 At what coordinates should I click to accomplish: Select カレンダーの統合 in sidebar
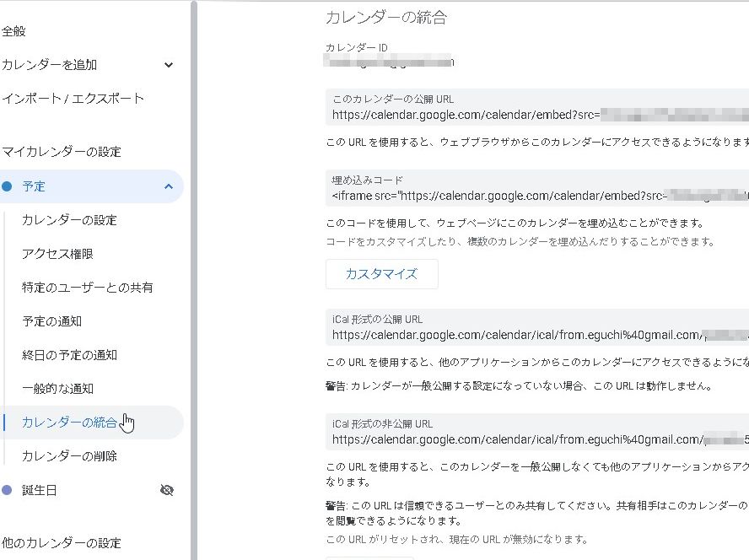point(69,423)
